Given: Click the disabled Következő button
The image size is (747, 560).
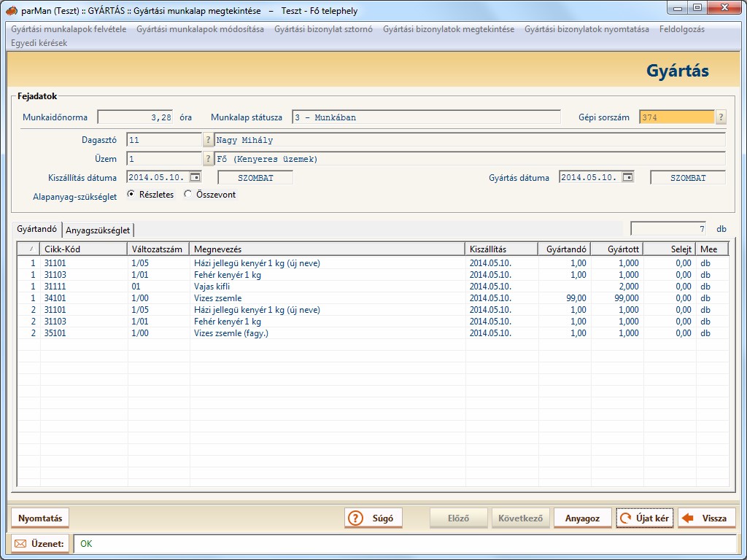Looking at the screenshot, I should point(520,518).
